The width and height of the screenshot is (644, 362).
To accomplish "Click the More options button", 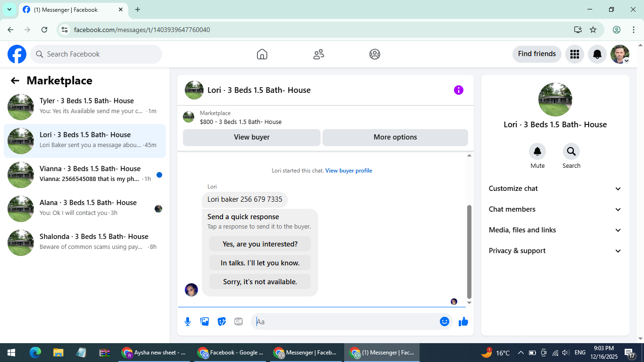I will click(x=395, y=137).
